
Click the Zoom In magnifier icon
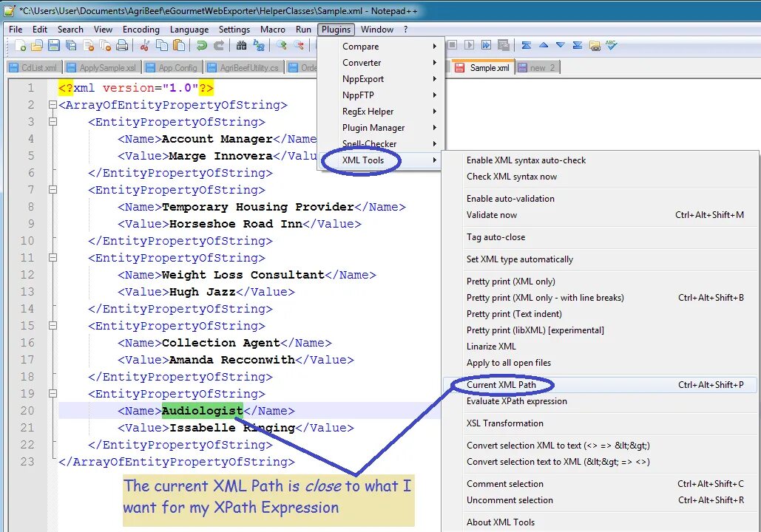click(282, 46)
